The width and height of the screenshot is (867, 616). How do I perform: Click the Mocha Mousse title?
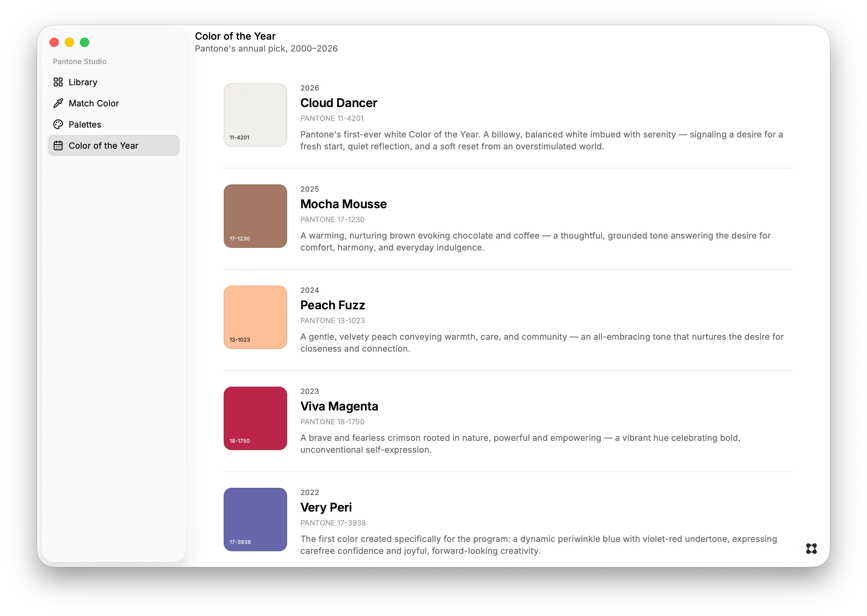(x=344, y=204)
